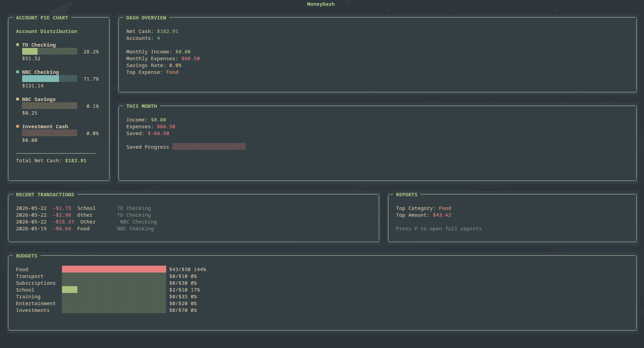This screenshot has height=348, width=644.
Task: Click the Investment Cash account label
Action: [x=45, y=127]
